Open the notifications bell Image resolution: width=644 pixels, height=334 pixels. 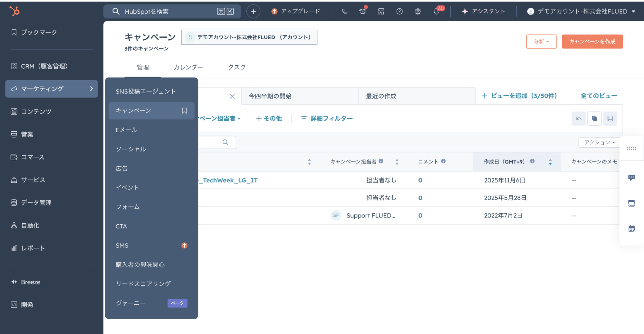click(x=436, y=11)
